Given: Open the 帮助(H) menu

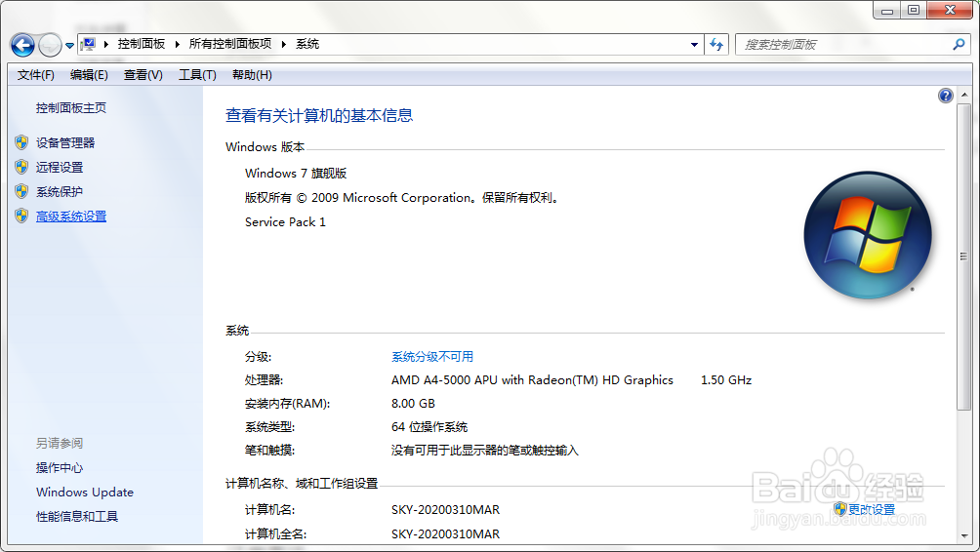Looking at the screenshot, I should 252,75.
